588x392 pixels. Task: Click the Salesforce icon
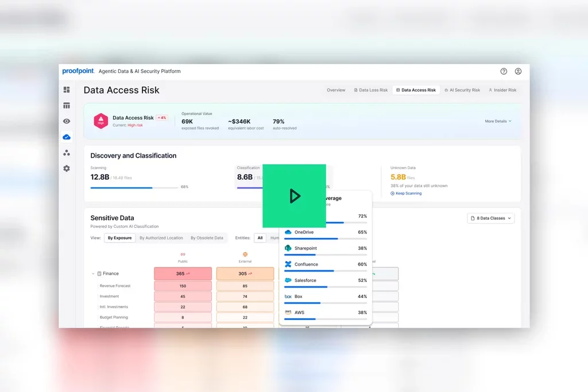(x=288, y=280)
